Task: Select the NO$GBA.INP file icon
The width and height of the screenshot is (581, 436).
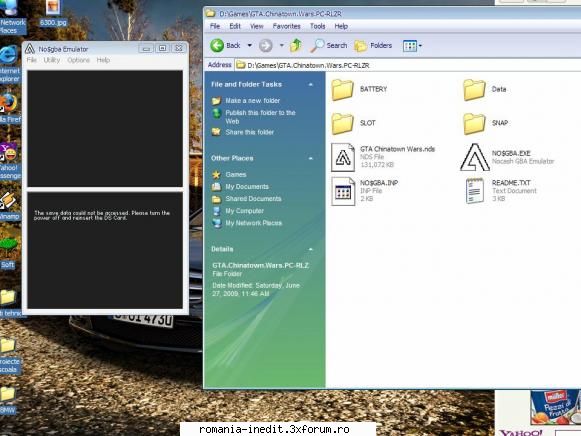Action: (343, 191)
